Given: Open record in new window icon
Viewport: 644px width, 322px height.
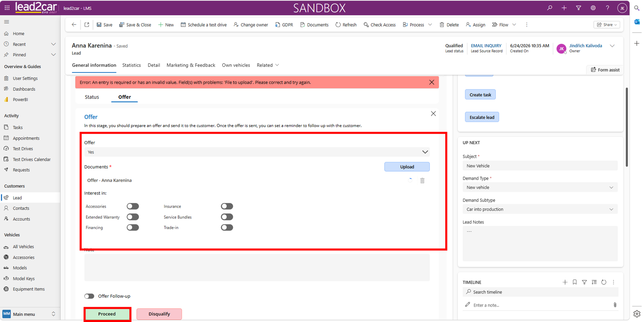Looking at the screenshot, I should coord(87,25).
